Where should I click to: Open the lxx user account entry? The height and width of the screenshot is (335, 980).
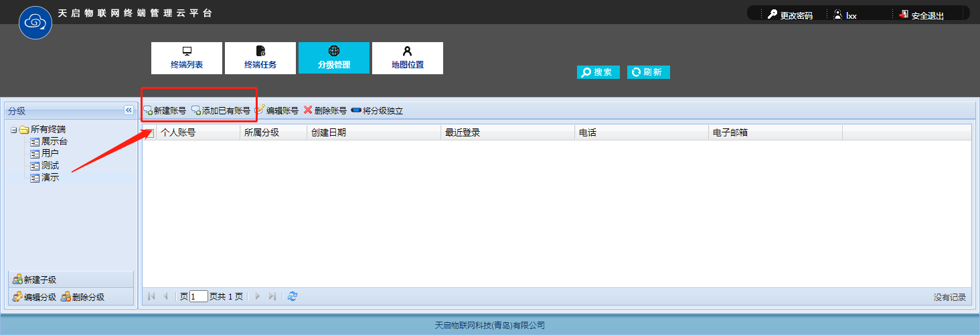845,15
